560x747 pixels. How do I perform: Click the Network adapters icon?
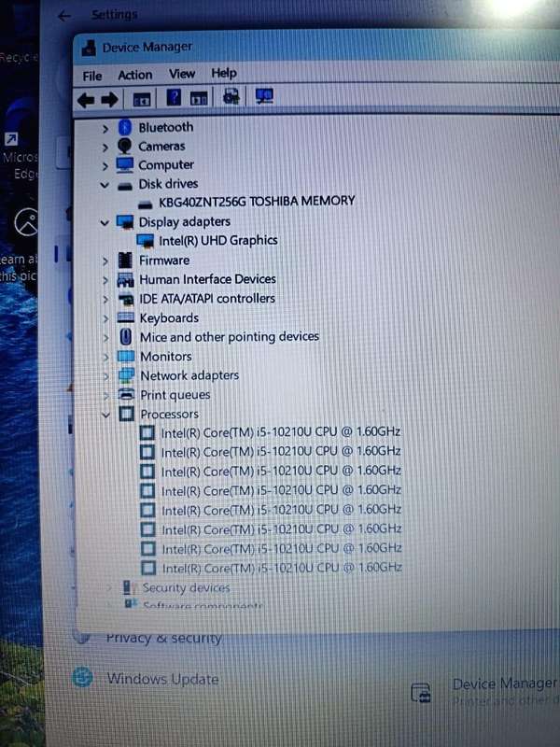click(x=126, y=376)
